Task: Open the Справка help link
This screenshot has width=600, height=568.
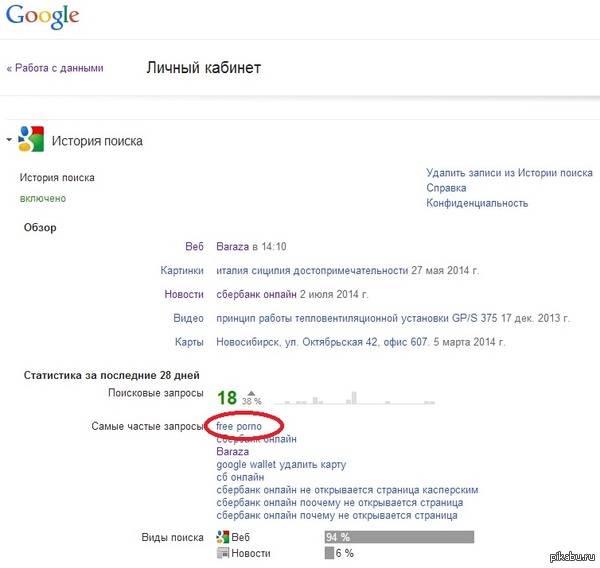Action: (446, 188)
